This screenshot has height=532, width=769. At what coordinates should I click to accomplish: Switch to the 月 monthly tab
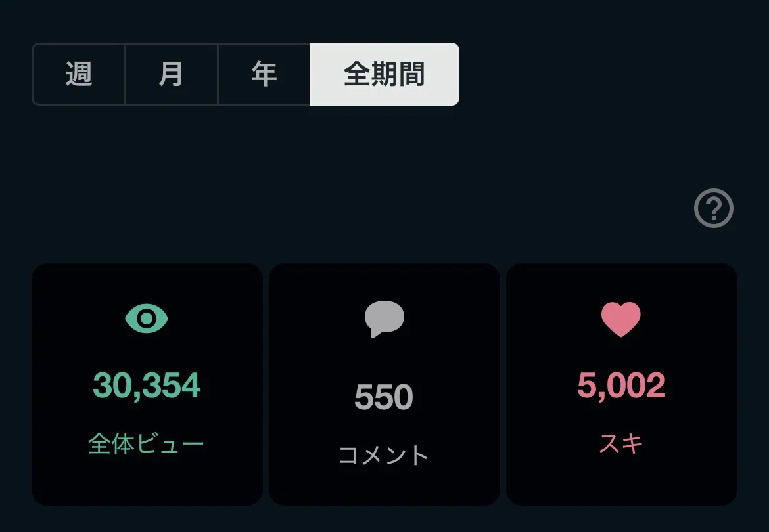pos(171,74)
